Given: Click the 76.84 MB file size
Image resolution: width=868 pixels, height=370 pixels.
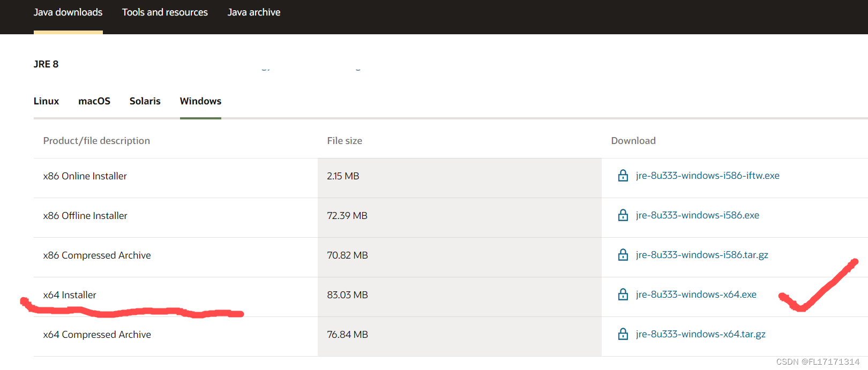Looking at the screenshot, I should pyautogui.click(x=347, y=335).
